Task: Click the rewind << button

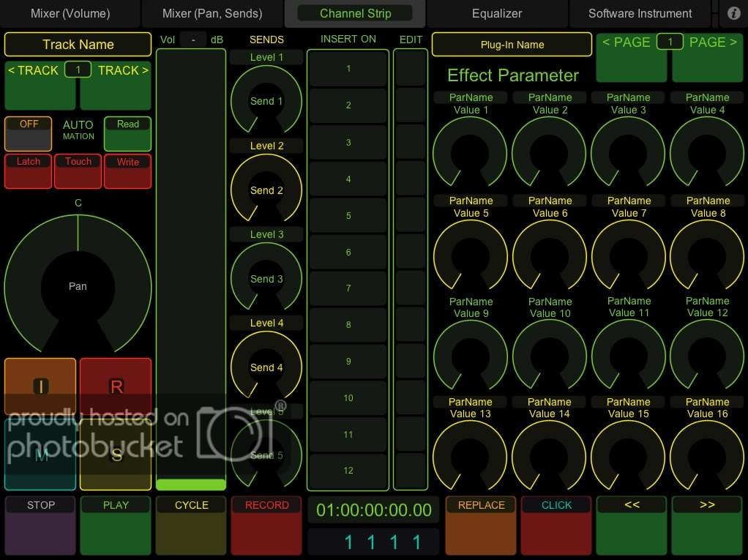Action: coord(632,525)
